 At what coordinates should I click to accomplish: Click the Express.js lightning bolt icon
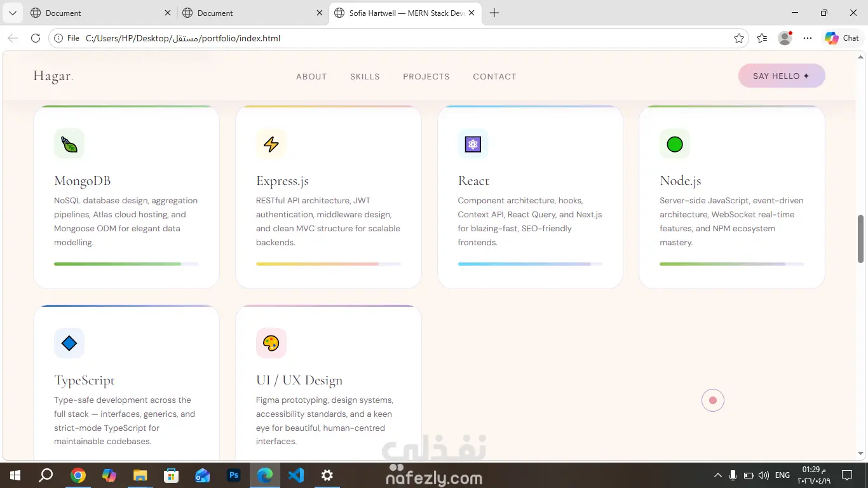click(x=271, y=144)
